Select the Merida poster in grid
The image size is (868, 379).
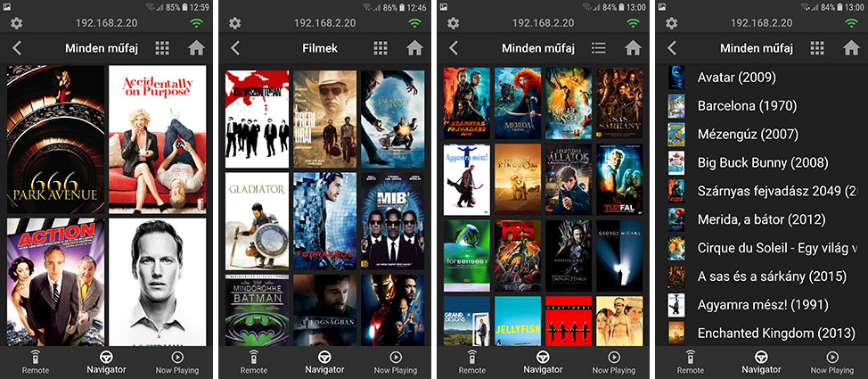point(518,103)
